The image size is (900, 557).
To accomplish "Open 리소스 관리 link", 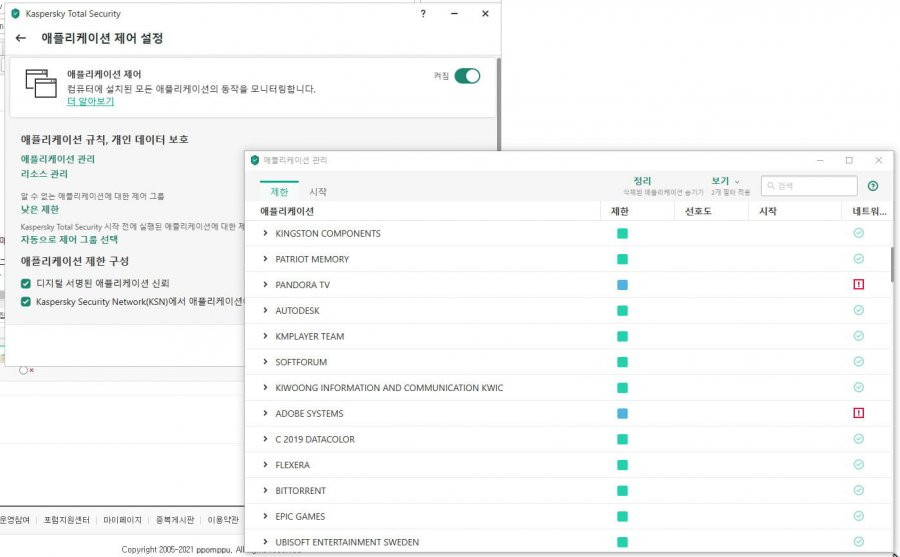I will point(44,174).
